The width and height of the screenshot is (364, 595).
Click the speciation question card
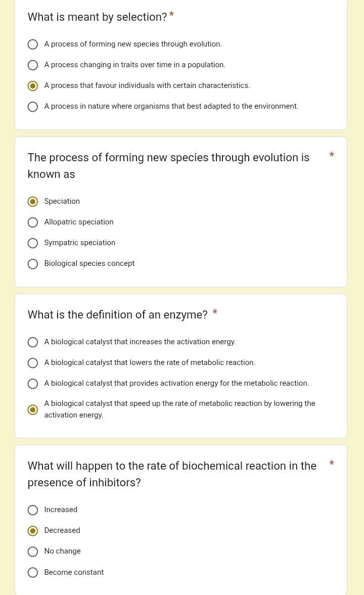[x=181, y=211]
